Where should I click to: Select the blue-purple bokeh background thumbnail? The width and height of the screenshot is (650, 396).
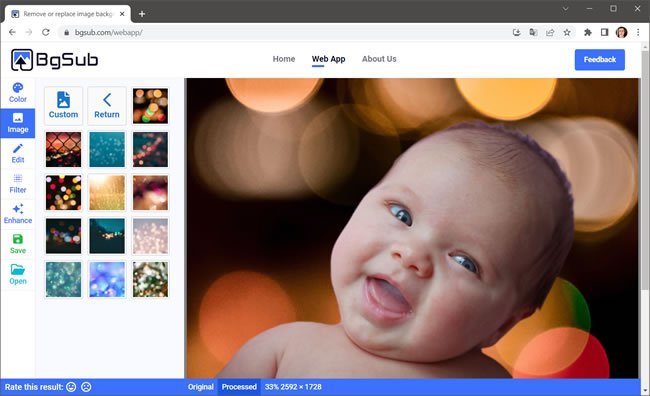(x=107, y=279)
